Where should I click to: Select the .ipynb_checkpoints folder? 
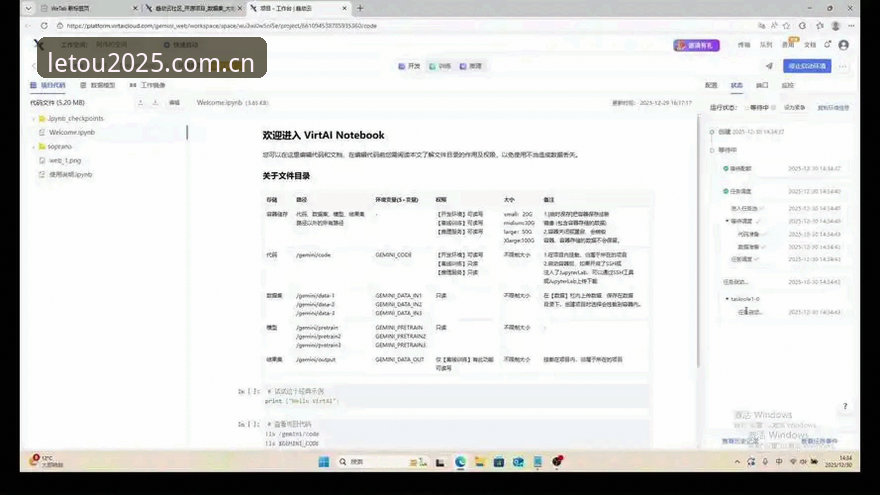pos(72,119)
